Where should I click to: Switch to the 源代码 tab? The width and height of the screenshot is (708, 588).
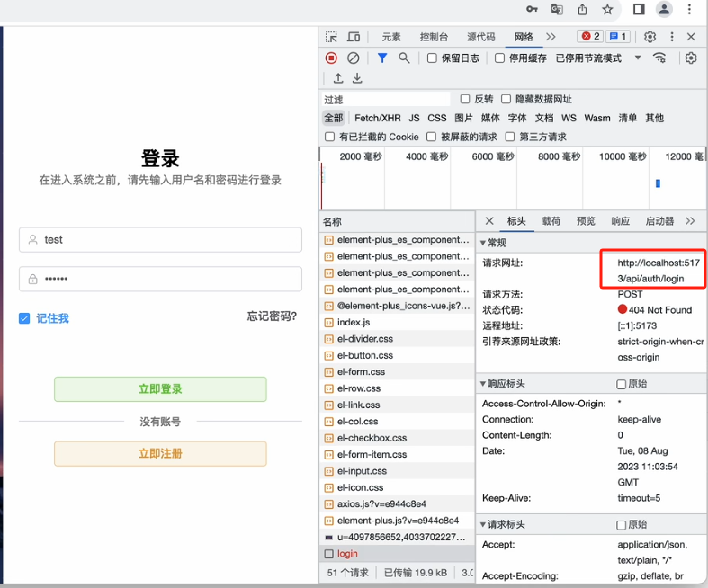pyautogui.click(x=481, y=37)
